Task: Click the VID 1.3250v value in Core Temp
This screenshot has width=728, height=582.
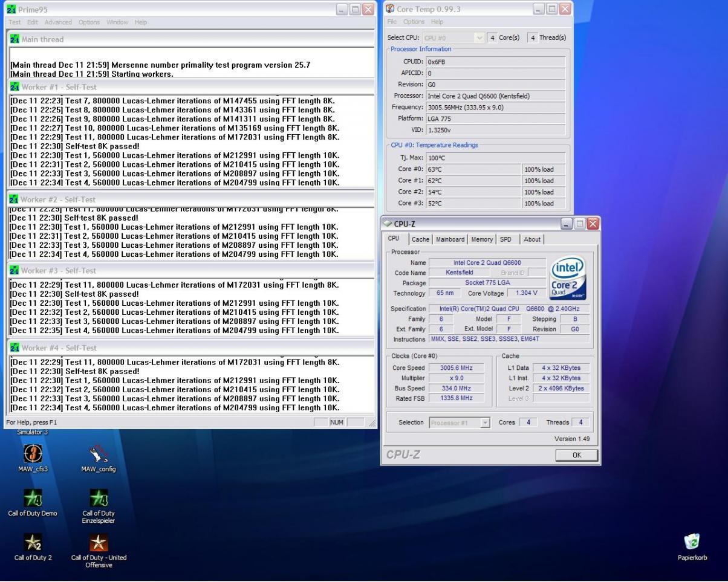Action: (x=496, y=131)
